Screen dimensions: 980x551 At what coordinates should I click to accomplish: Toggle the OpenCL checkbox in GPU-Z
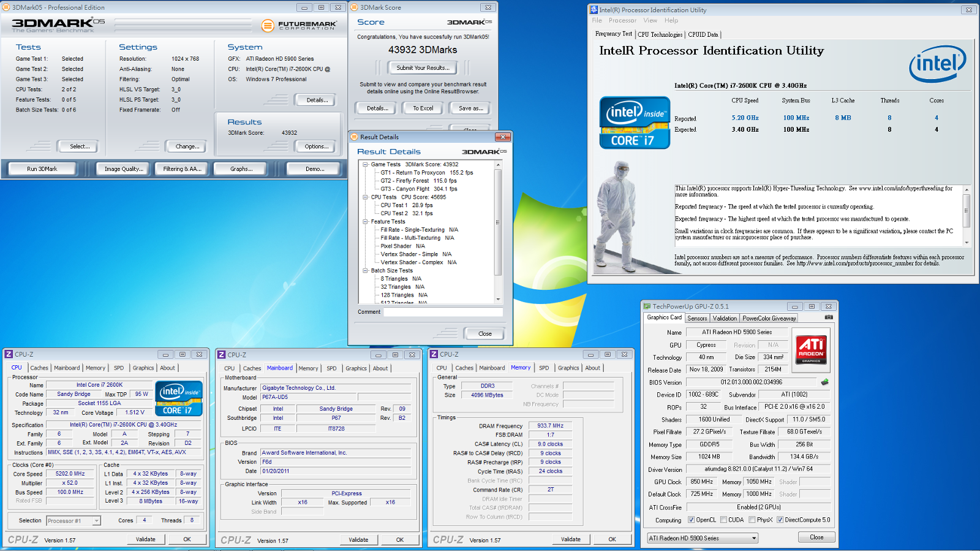pos(691,520)
